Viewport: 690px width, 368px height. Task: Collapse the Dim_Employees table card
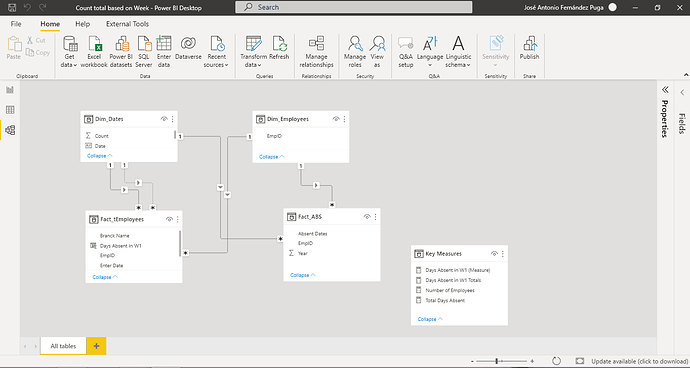click(272, 157)
